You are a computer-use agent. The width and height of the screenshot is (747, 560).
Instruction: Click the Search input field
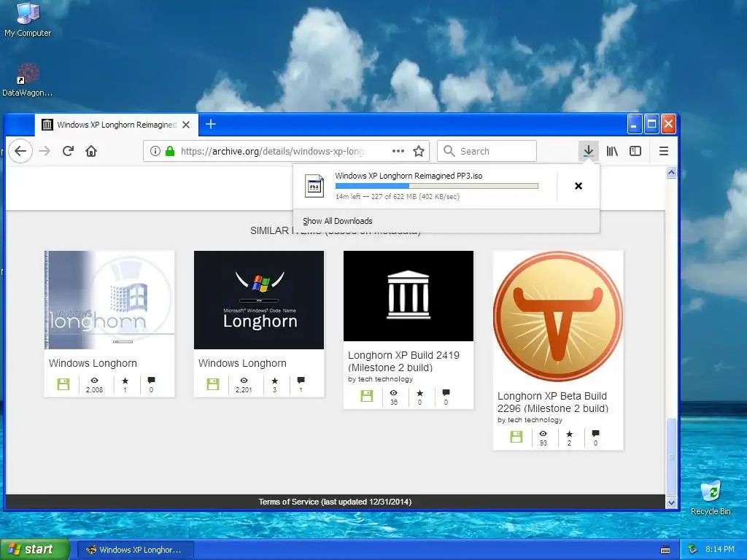point(487,152)
